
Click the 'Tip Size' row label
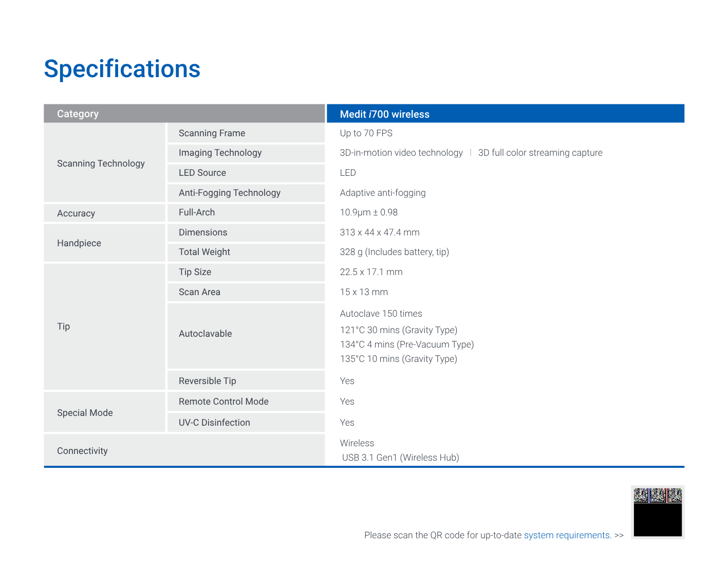tap(246, 272)
